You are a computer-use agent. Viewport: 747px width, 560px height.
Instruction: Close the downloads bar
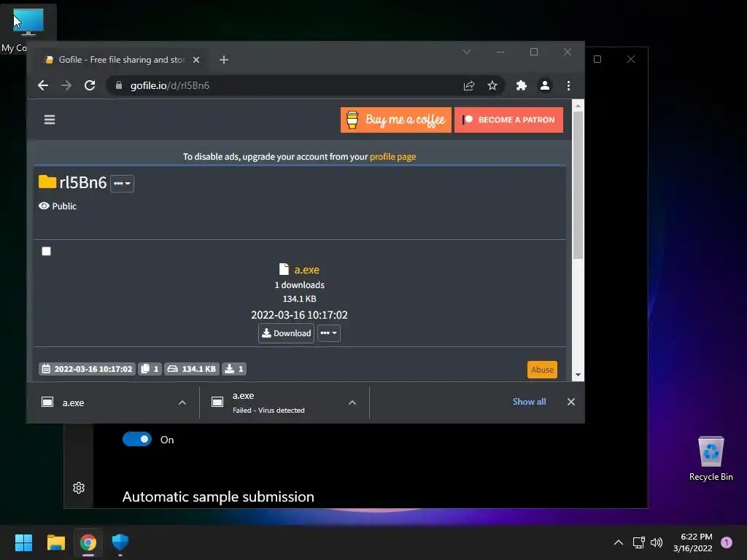coord(571,402)
